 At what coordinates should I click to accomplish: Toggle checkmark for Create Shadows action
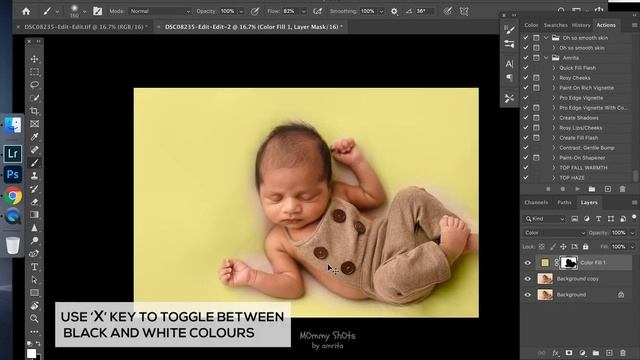pyautogui.click(x=526, y=118)
